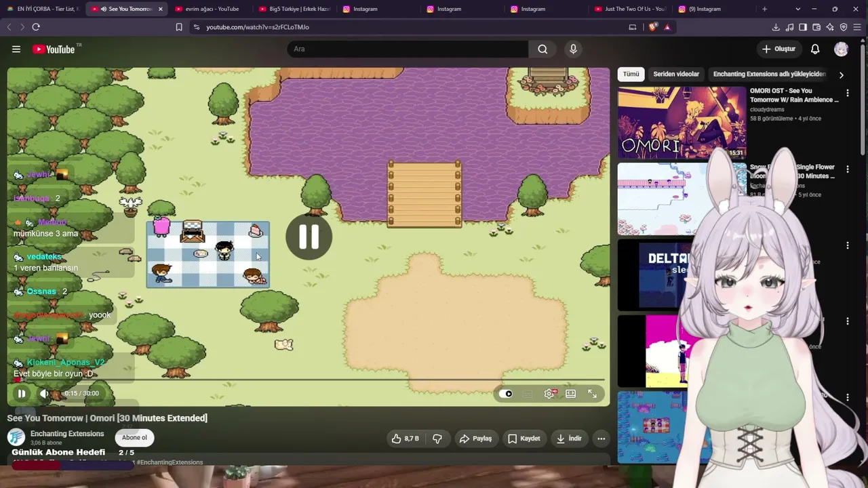The image size is (868, 488).
Task: Share the video with Paylaş button
Action: click(x=475, y=439)
